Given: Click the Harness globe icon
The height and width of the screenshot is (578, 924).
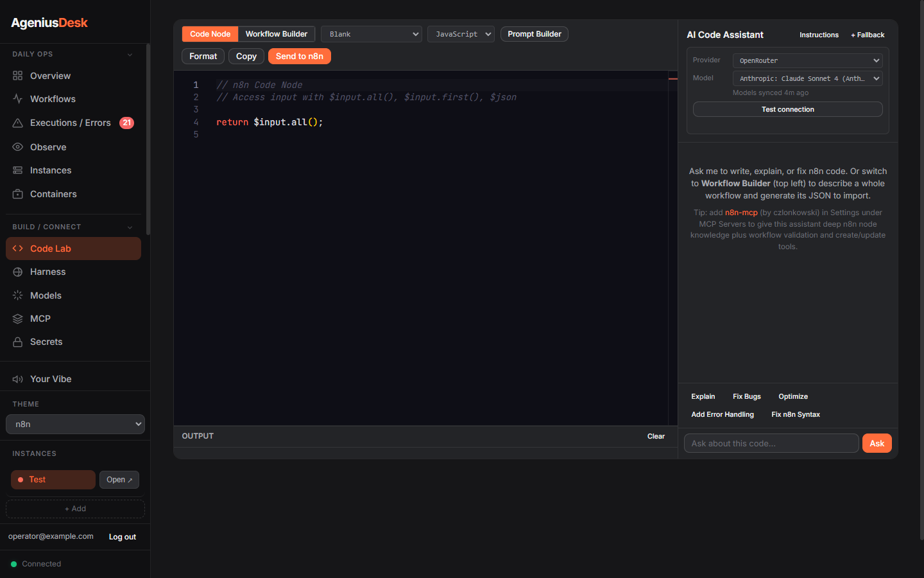Looking at the screenshot, I should (17, 272).
